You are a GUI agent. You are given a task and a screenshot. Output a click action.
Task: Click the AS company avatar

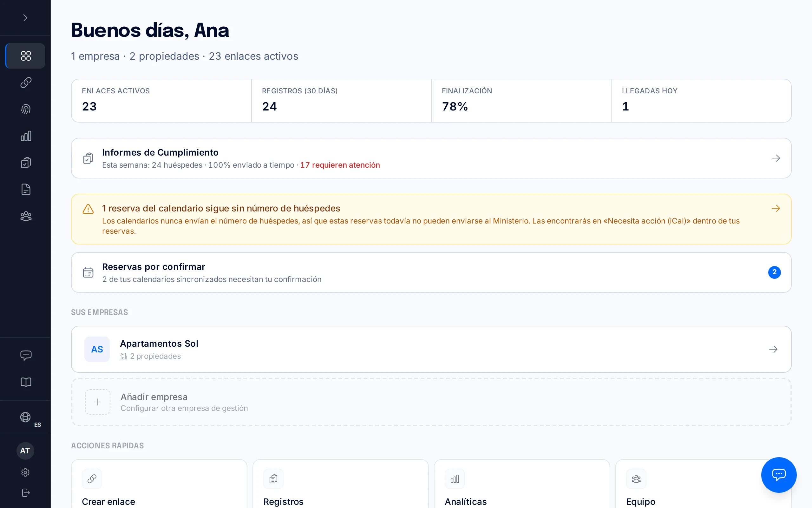click(x=97, y=349)
